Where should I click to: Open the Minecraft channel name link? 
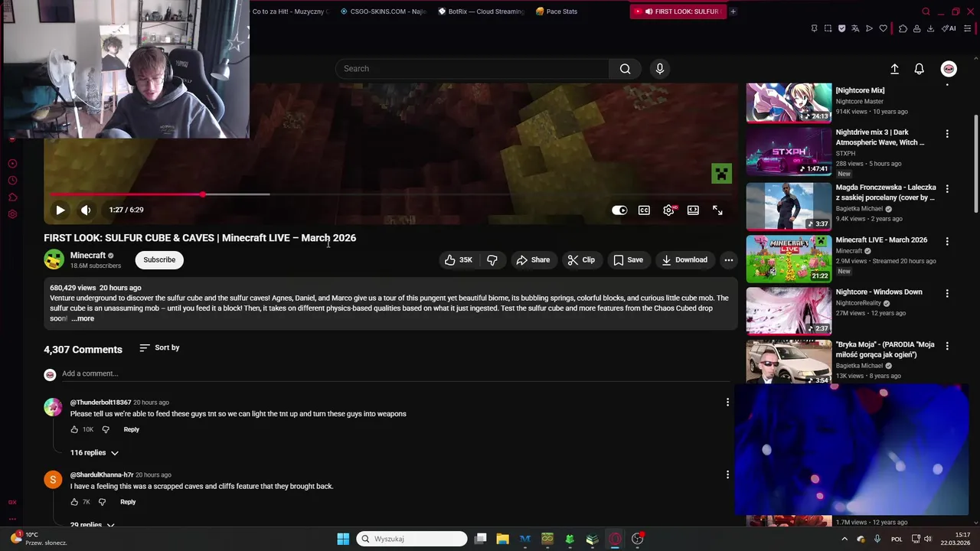point(88,256)
